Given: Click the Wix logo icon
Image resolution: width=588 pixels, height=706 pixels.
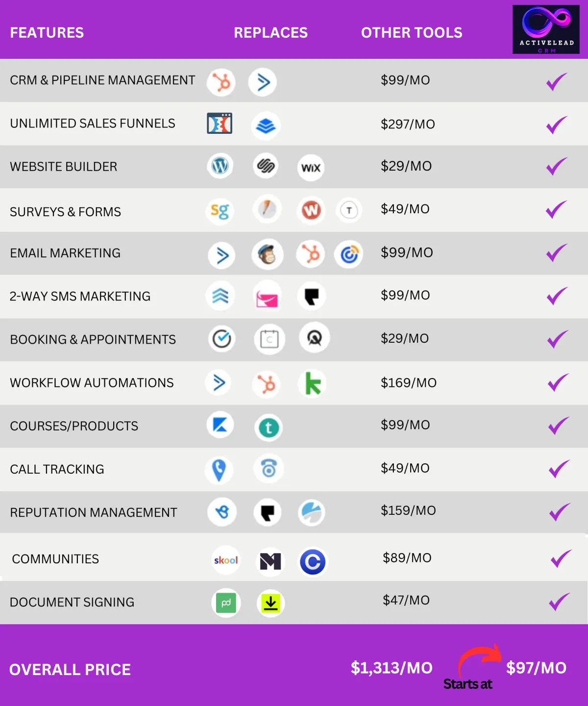Looking at the screenshot, I should [x=311, y=168].
